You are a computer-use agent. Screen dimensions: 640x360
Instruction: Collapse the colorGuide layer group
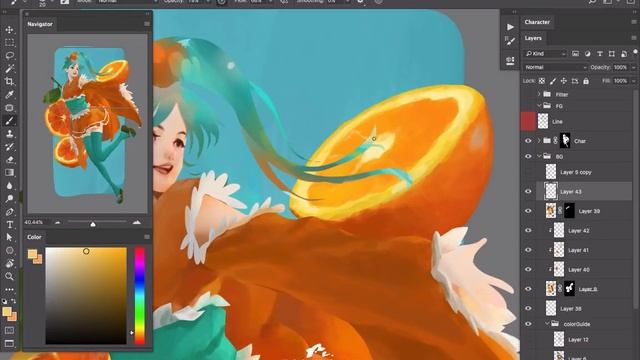(x=547, y=324)
